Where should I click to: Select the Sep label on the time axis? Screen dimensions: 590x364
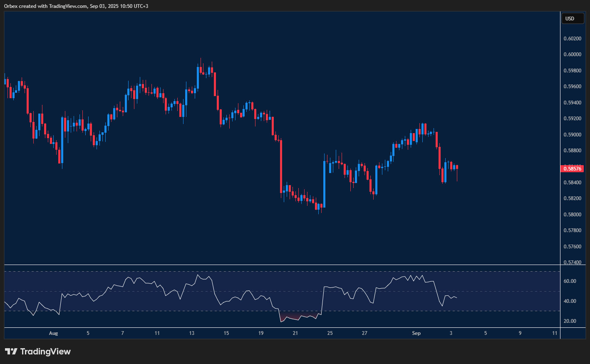[416, 333]
